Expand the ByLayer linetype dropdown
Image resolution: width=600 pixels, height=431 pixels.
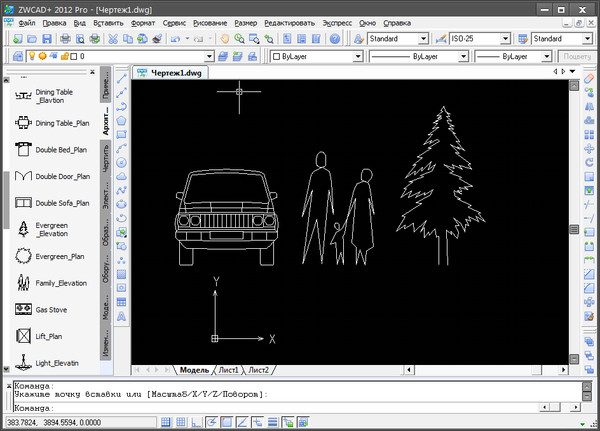(x=462, y=57)
